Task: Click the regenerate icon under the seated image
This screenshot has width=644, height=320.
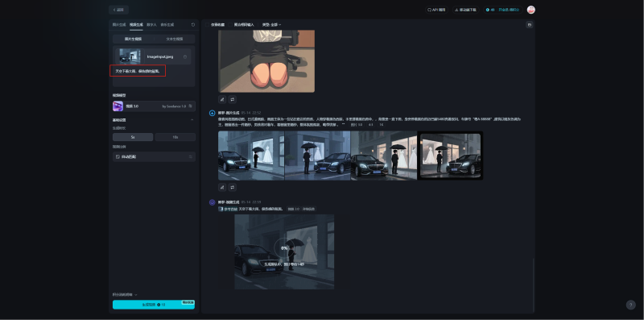Action: 233,99
